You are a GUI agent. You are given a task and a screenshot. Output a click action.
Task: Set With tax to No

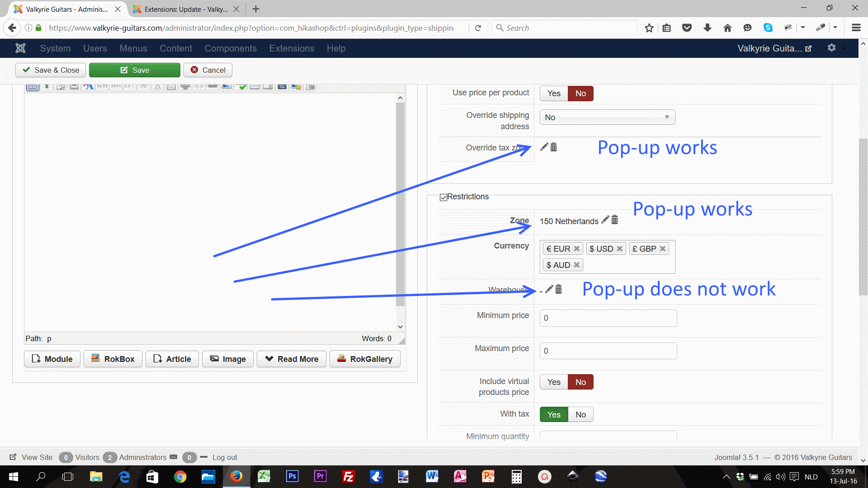pos(580,414)
